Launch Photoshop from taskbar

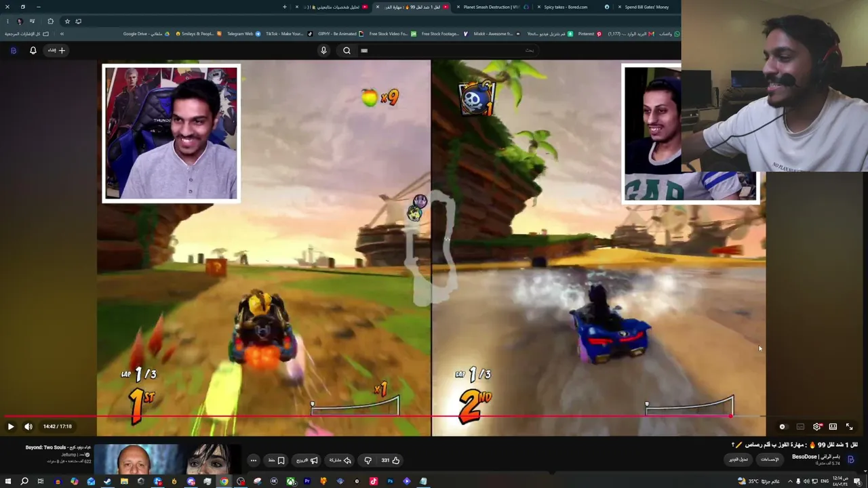[390, 481]
